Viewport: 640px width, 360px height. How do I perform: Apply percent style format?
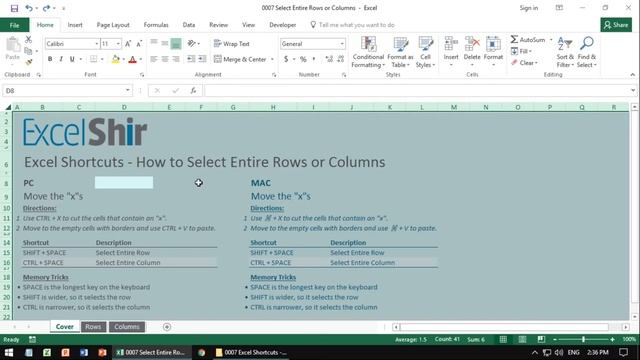[303, 59]
